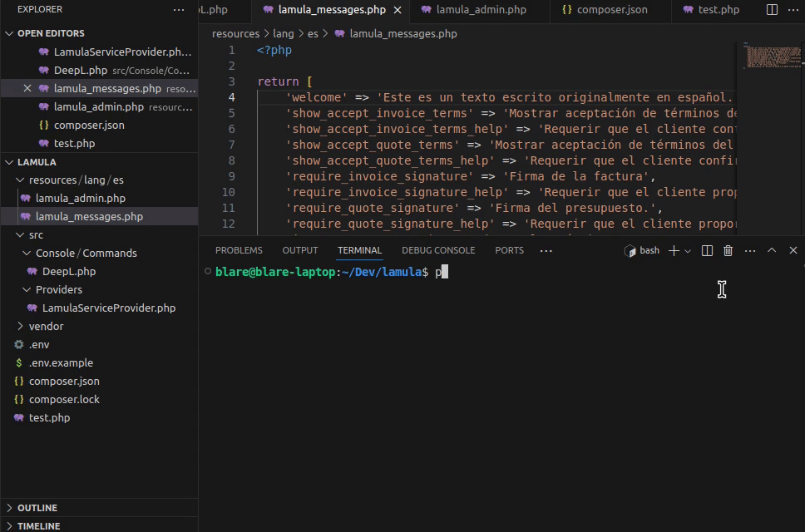Close the lamula_messages.php editor tab
Image resolution: width=805 pixels, height=532 pixels.
coord(398,10)
